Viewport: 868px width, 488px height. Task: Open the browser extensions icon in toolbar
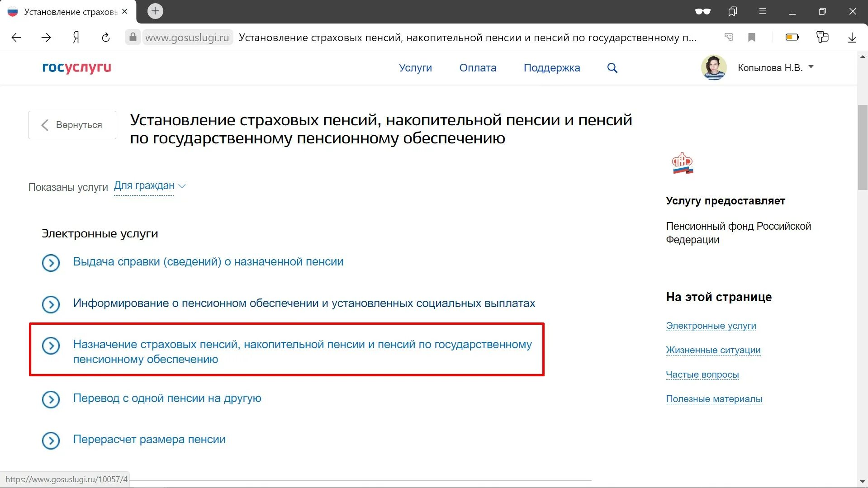click(x=822, y=37)
